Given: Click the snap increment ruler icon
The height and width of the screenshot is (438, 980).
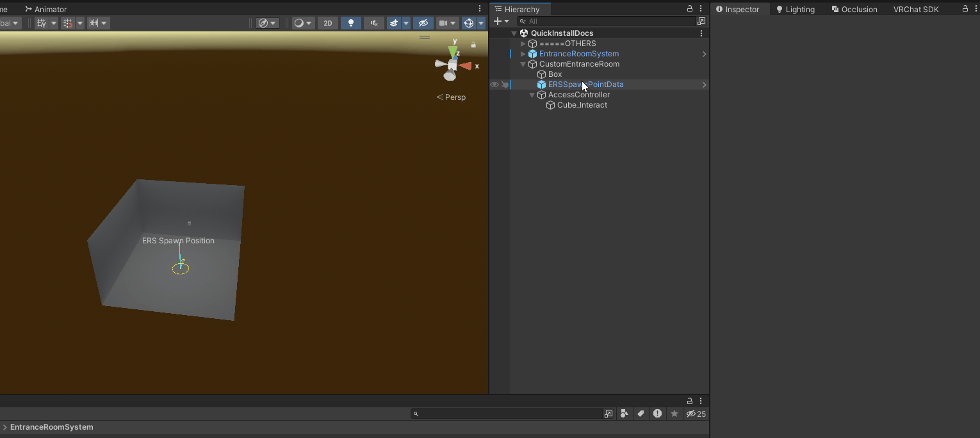Looking at the screenshot, I should [x=94, y=23].
